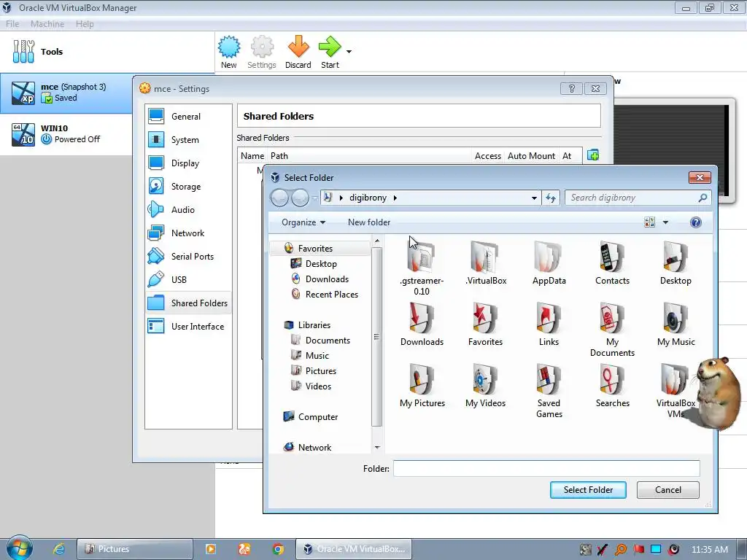This screenshot has width=747, height=560.
Task: Select the Downloads folder icon in file list
Action: pos(422,324)
